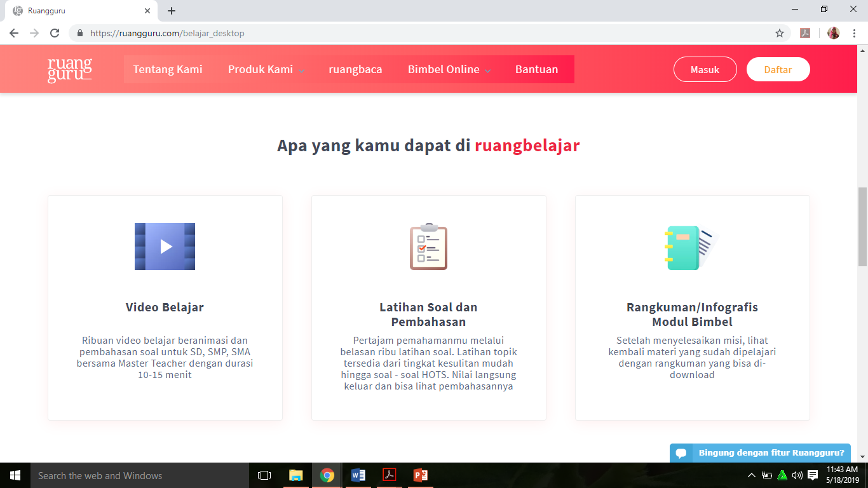This screenshot has width=868, height=488.
Task: Expand the Bimbel Online dropdown menu
Action: [449, 69]
